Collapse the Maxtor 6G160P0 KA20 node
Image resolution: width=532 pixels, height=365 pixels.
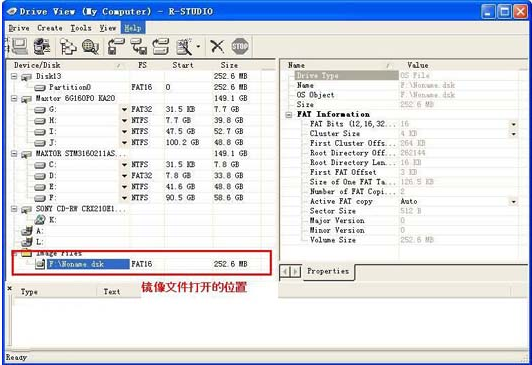(14, 98)
